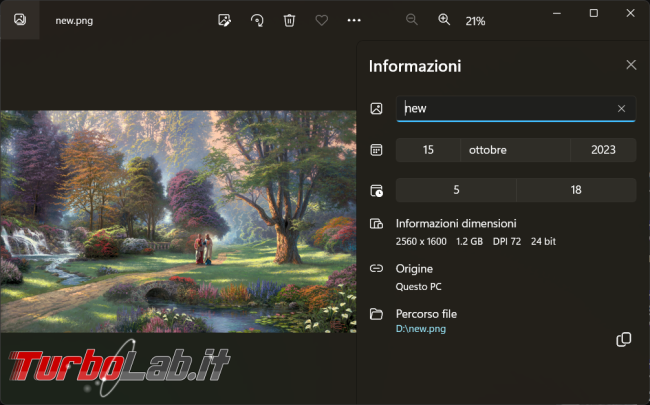Image resolution: width=650 pixels, height=405 pixels.
Task: Copy the file path with copy icon
Action: point(623,340)
